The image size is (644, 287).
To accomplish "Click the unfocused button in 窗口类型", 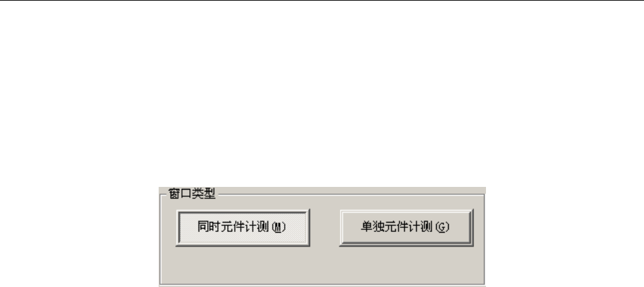I will tap(406, 227).
